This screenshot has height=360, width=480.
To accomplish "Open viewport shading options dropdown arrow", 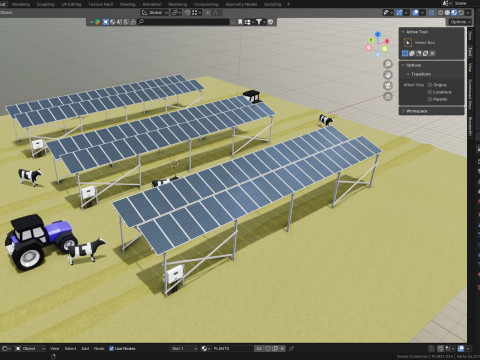I will 468,13.
